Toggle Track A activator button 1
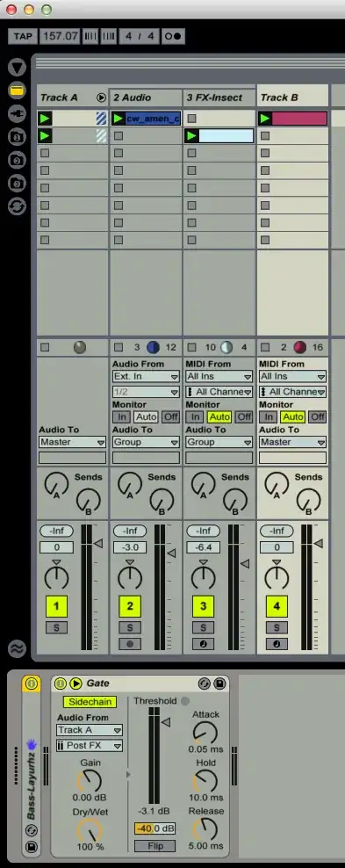Image resolution: width=345 pixels, height=868 pixels. [56, 606]
